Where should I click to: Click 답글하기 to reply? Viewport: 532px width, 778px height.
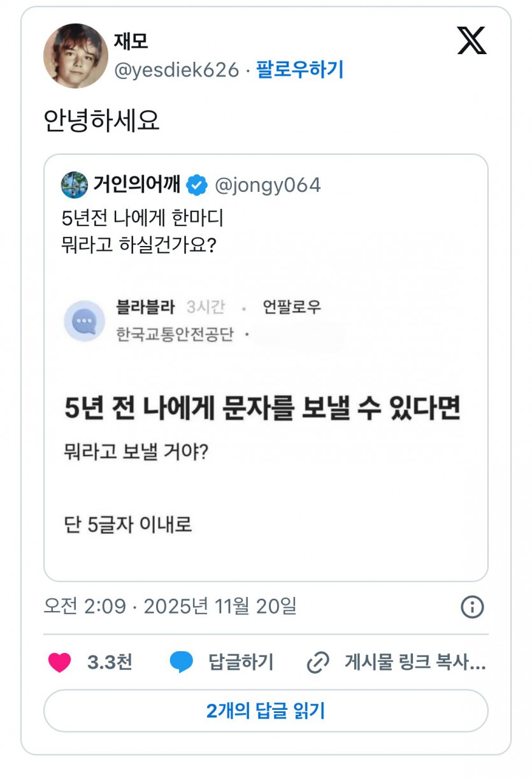241,663
